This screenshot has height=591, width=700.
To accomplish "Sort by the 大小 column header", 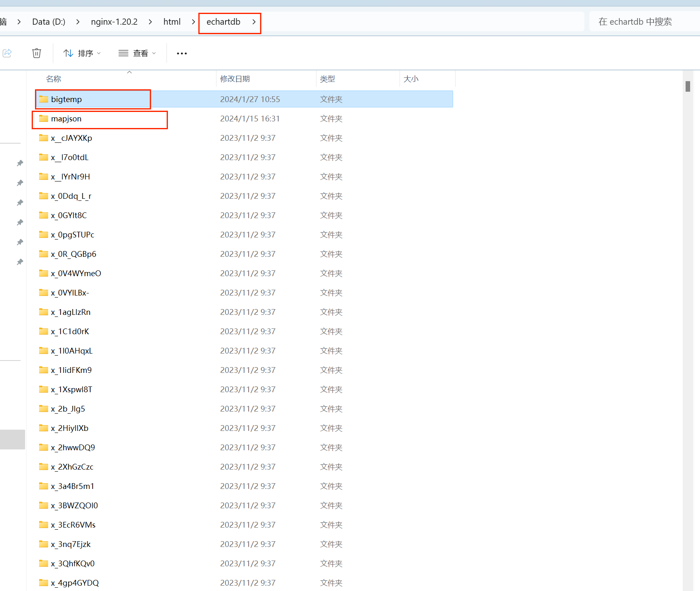I will point(411,79).
